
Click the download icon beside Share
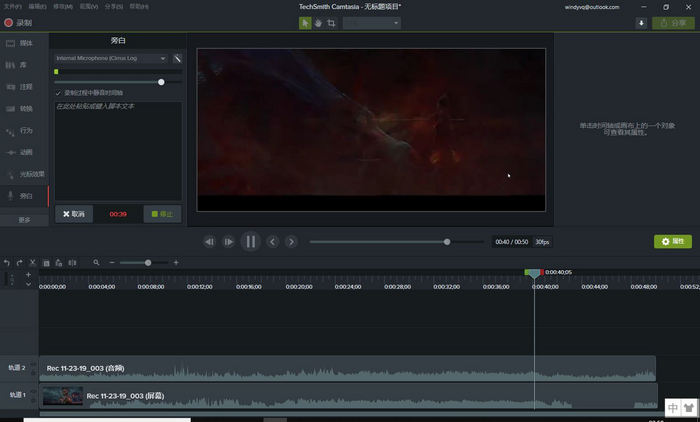[641, 23]
